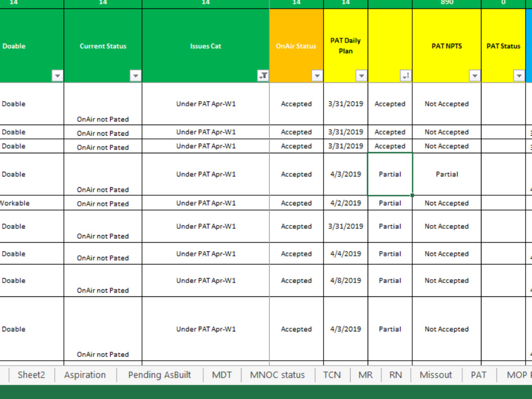The image size is (532, 399).
Task: Select the currently highlighted Partial cell
Action: pyautogui.click(x=390, y=174)
